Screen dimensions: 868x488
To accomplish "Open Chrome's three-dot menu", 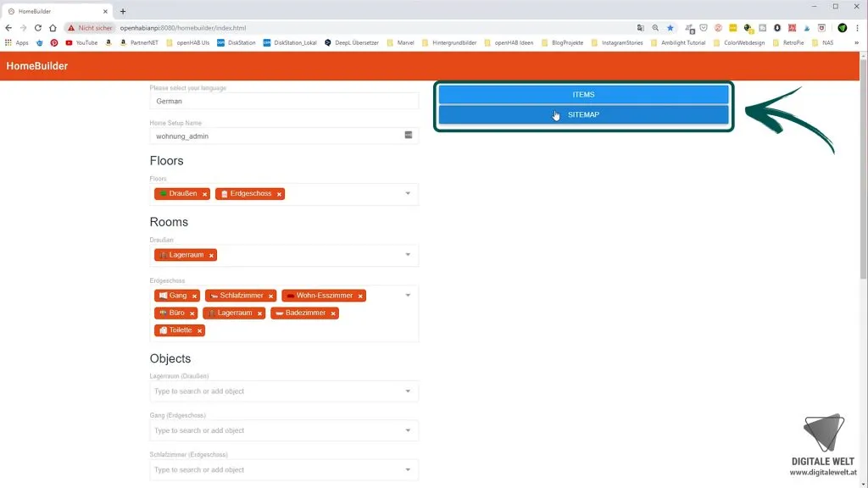I will tap(857, 28).
